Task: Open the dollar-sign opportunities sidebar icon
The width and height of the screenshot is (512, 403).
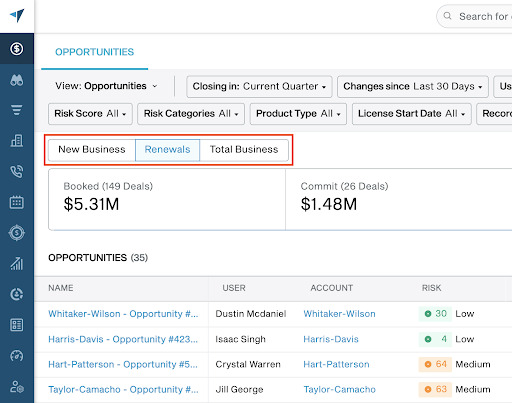Action: [x=17, y=49]
